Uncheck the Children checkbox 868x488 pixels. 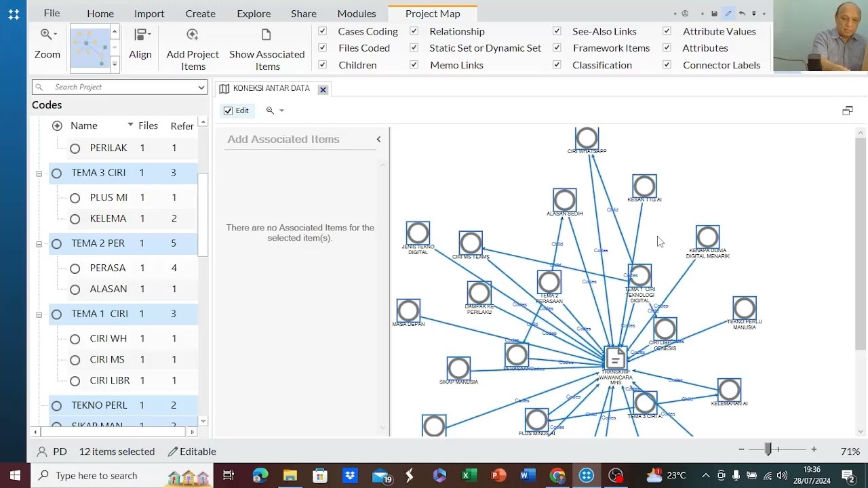coord(323,65)
